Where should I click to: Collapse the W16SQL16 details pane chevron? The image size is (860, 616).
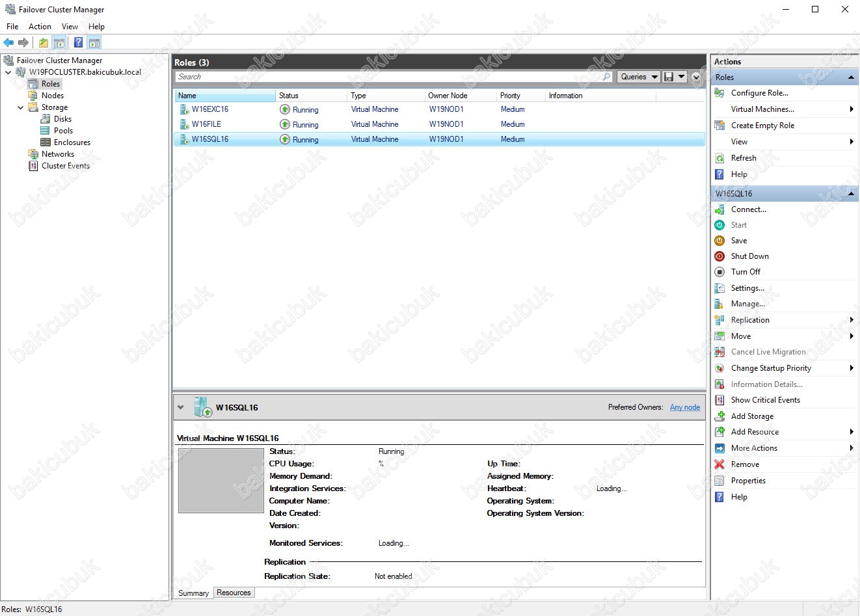180,408
